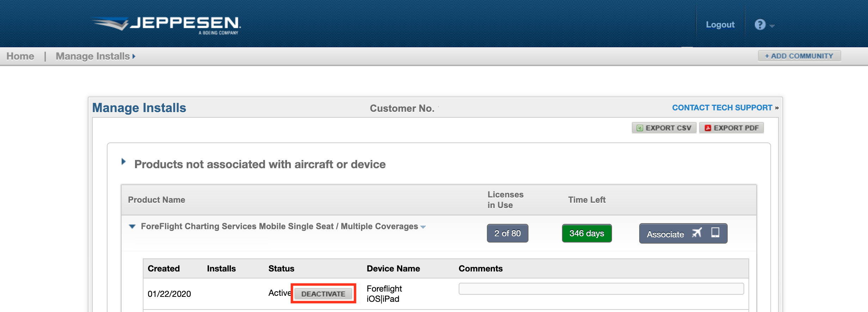The width and height of the screenshot is (868, 312).
Task: Click the 2 of 80 licenses badge
Action: tap(508, 233)
